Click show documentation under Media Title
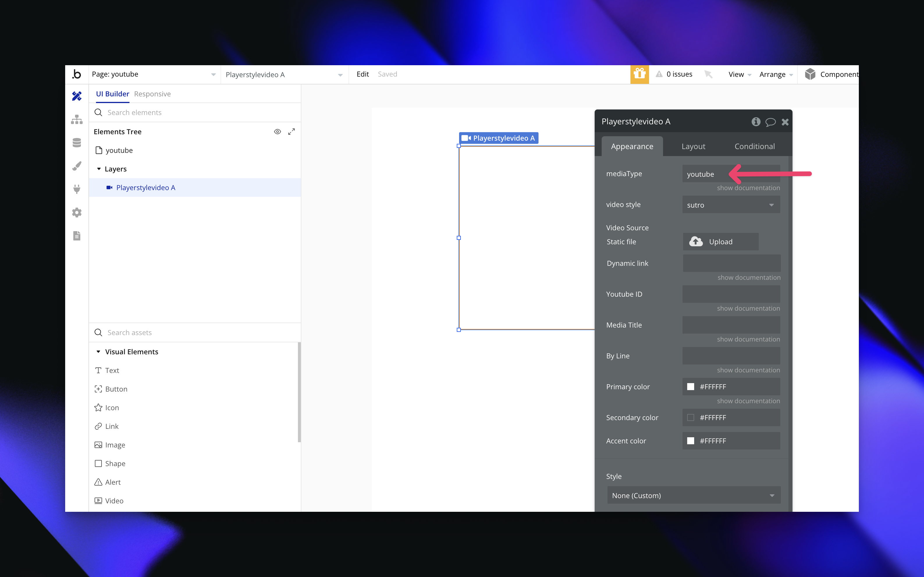The height and width of the screenshot is (577, 924). [748, 339]
